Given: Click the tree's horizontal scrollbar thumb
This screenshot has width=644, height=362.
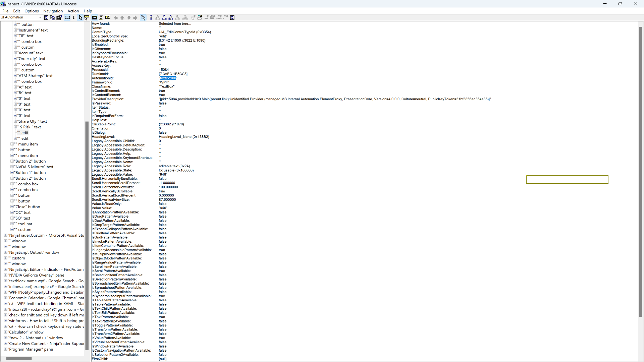Looking at the screenshot, I should click(19, 359).
